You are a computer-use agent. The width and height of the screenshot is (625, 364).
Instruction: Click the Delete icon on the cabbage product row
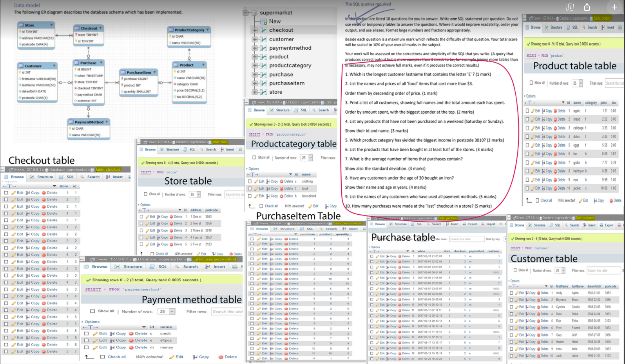555,128
